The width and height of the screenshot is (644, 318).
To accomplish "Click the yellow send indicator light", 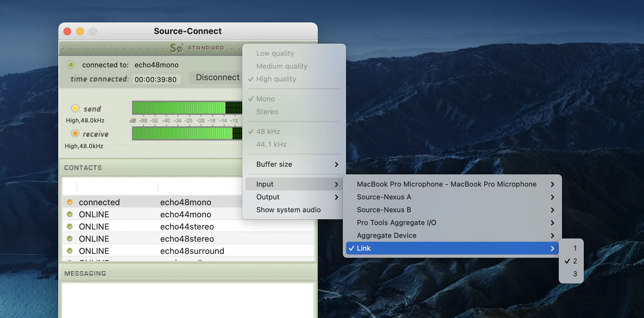I will coord(75,108).
